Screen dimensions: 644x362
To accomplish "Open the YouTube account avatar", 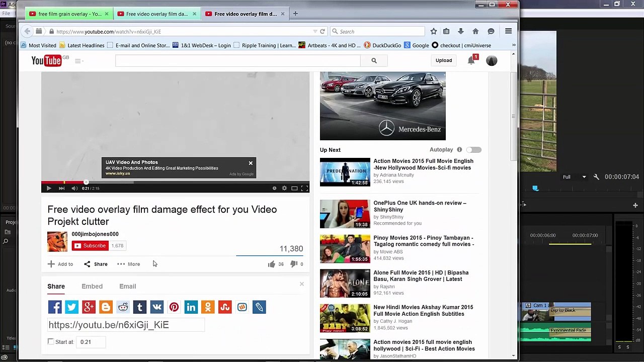I will (x=492, y=60).
